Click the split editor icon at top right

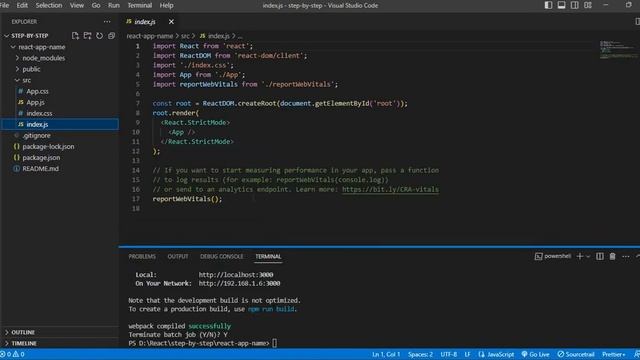point(637,22)
